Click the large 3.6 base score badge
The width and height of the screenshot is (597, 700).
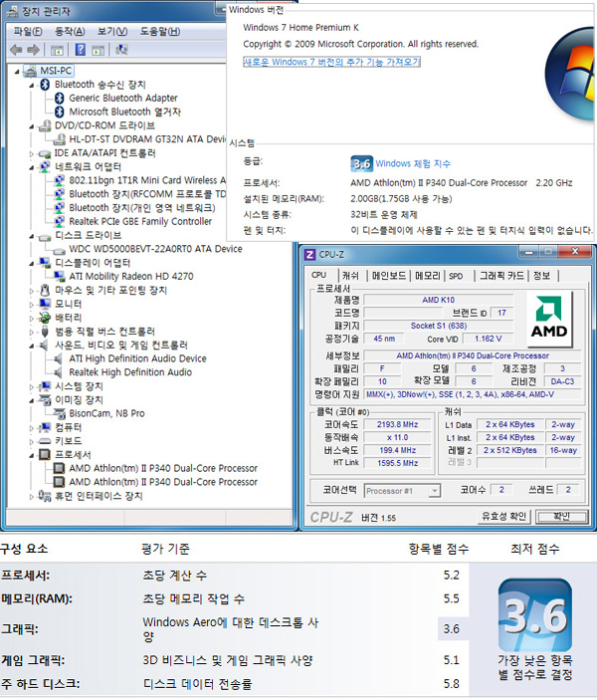[x=535, y=615]
